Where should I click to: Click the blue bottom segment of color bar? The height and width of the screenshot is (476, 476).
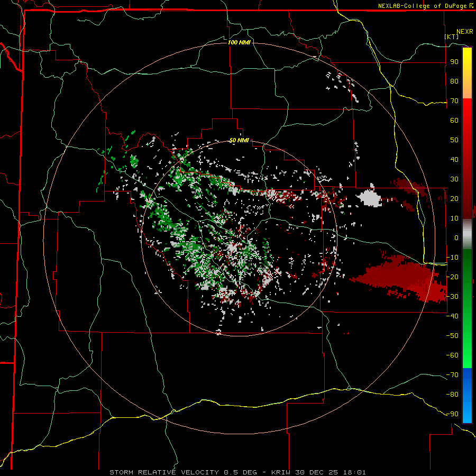coord(467,395)
